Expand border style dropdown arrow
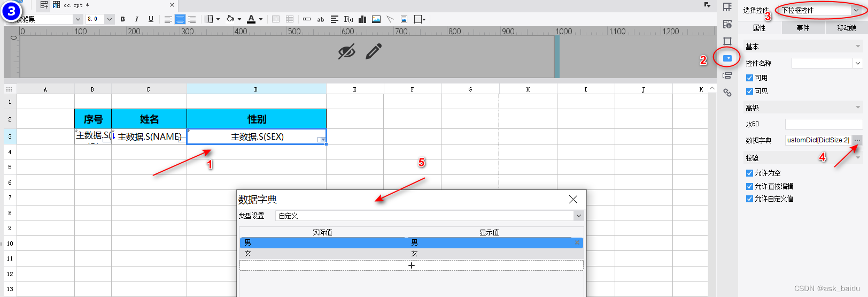 218,19
